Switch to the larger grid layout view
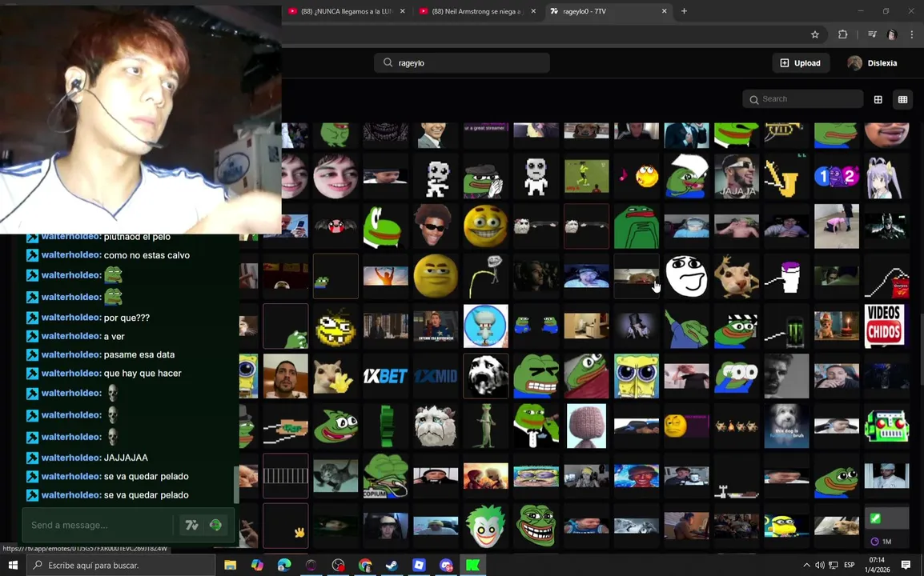The width and height of the screenshot is (924, 576). (x=878, y=99)
